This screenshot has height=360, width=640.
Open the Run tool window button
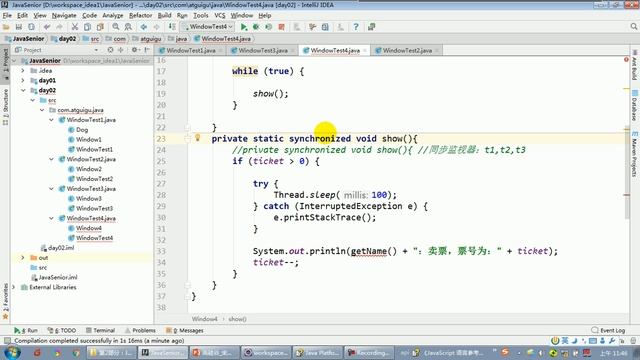tap(26, 330)
